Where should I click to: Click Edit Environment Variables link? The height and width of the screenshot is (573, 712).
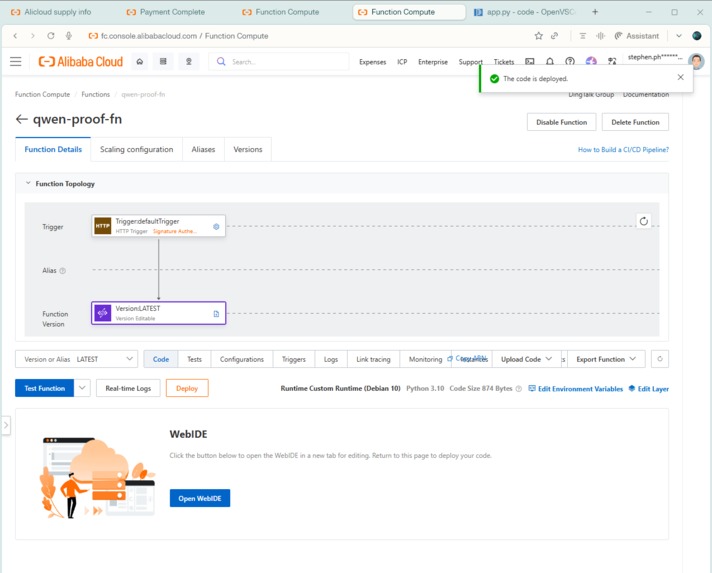click(x=575, y=389)
